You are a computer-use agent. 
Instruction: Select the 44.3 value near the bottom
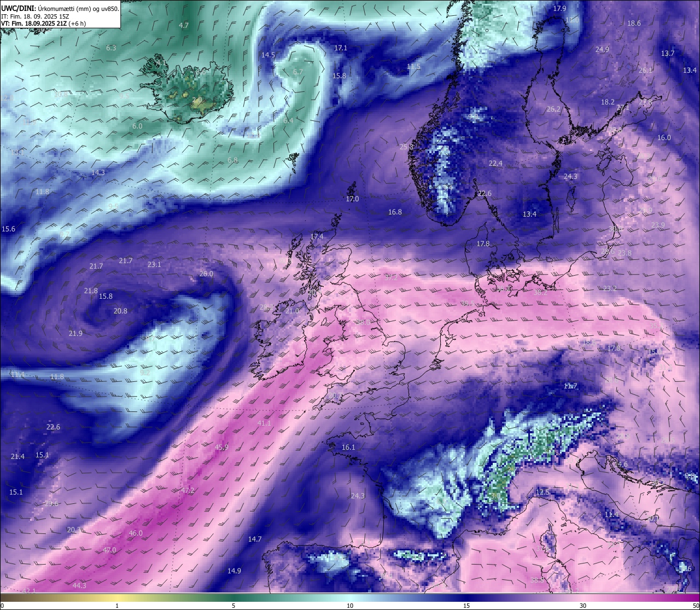(79, 586)
